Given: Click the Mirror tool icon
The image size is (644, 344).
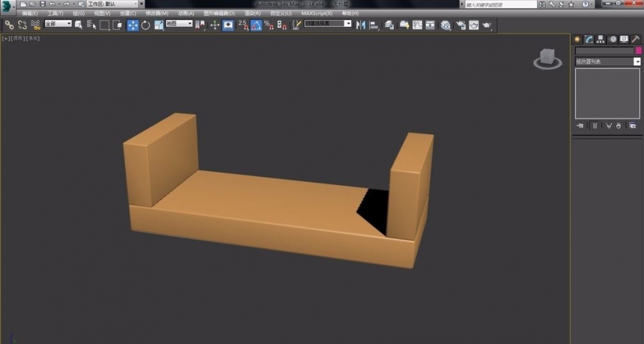Looking at the screenshot, I should click(361, 25).
